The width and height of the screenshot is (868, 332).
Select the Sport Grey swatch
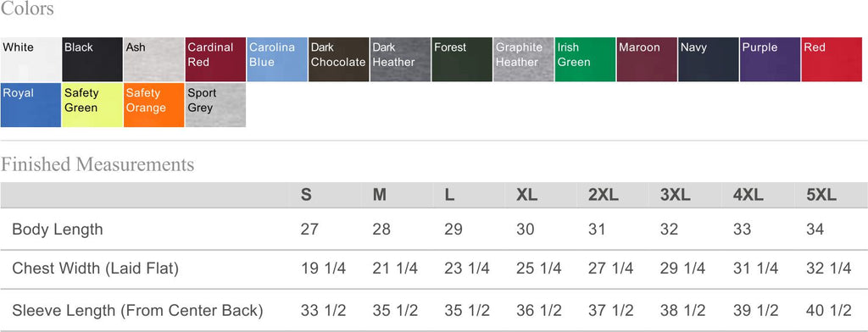click(x=215, y=105)
